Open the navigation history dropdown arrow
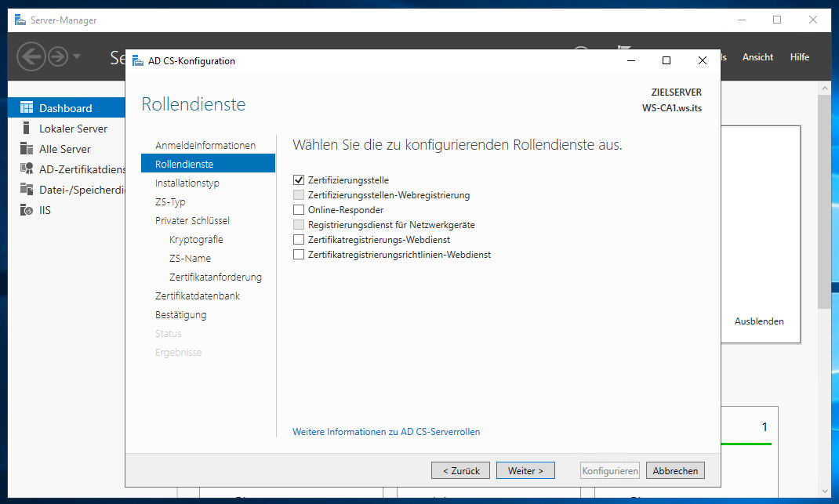Screen dimensions: 839x504 click(x=77, y=56)
